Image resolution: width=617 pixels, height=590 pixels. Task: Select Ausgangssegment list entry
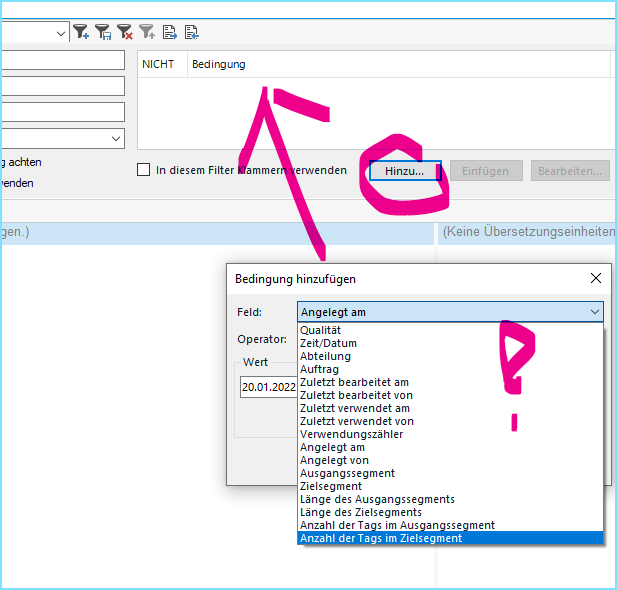click(x=450, y=473)
